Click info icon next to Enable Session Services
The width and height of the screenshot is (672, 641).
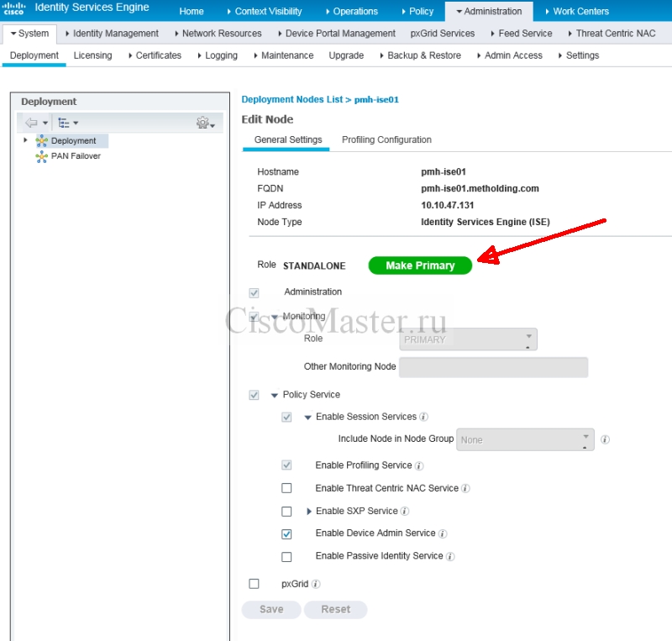click(x=423, y=417)
